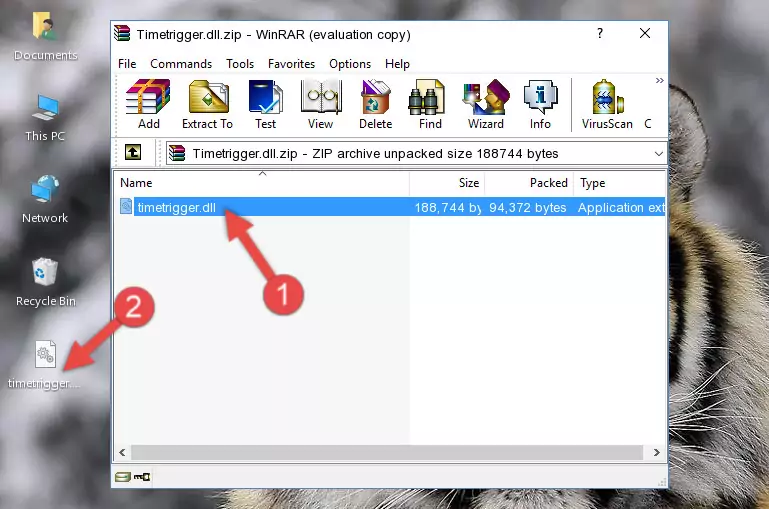This screenshot has height=509, width=769.
Task: Click the WinRAR books icon in path bar
Action: (177, 153)
